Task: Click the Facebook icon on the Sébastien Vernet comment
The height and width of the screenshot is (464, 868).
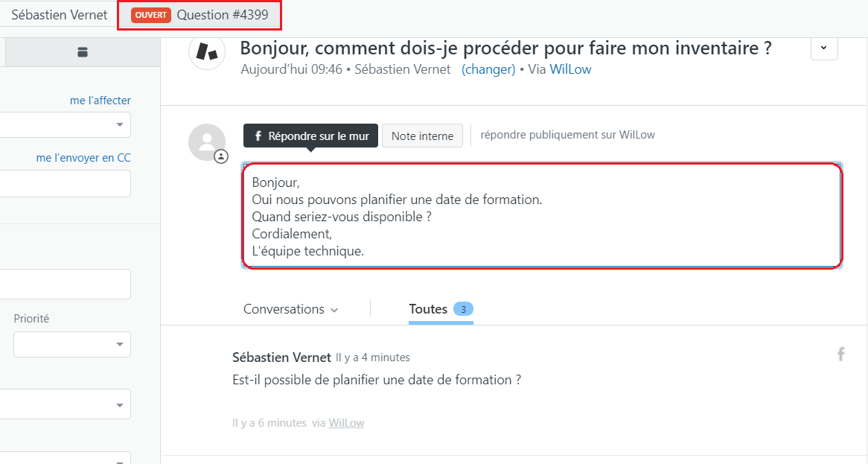Action: [x=840, y=354]
